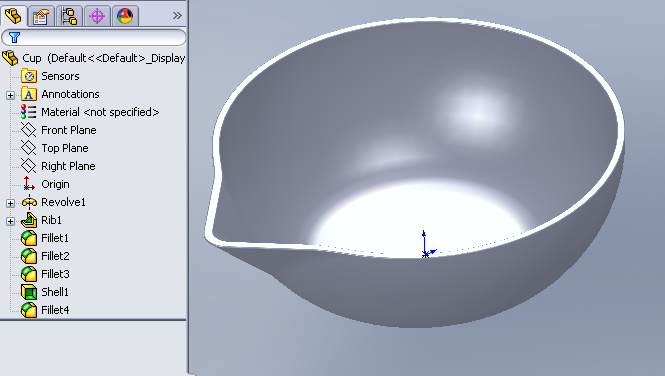Select the Shell1 feature icon

29,292
